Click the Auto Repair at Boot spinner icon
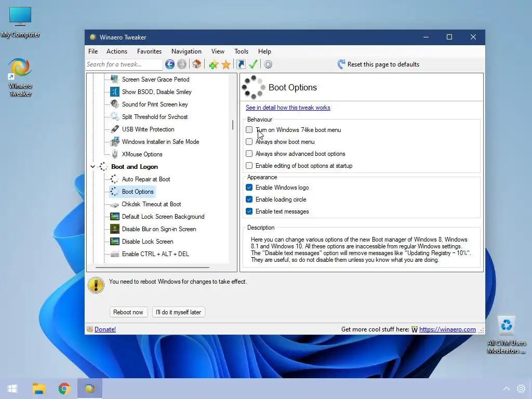This screenshot has width=532, height=399. pyautogui.click(x=115, y=179)
